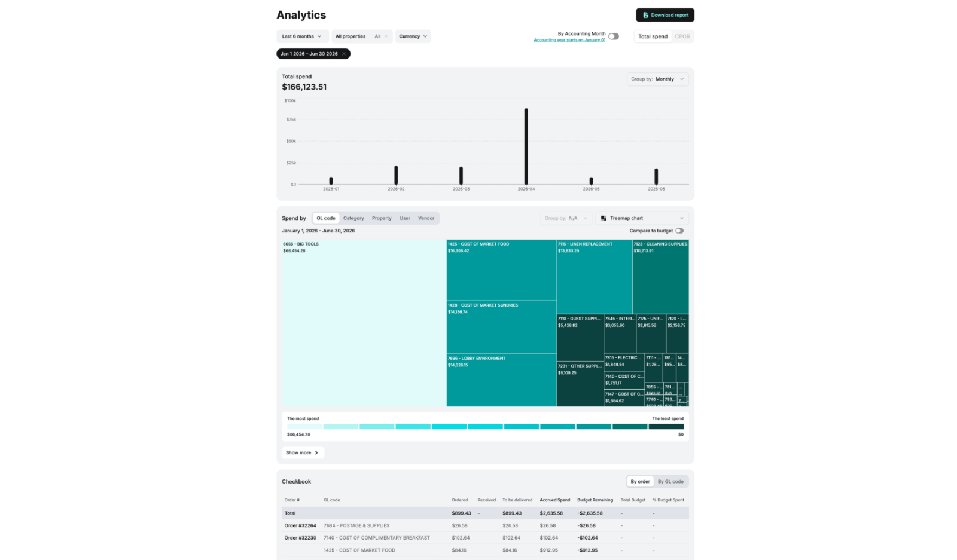Open the All properties filter dropdown

[x=362, y=36]
